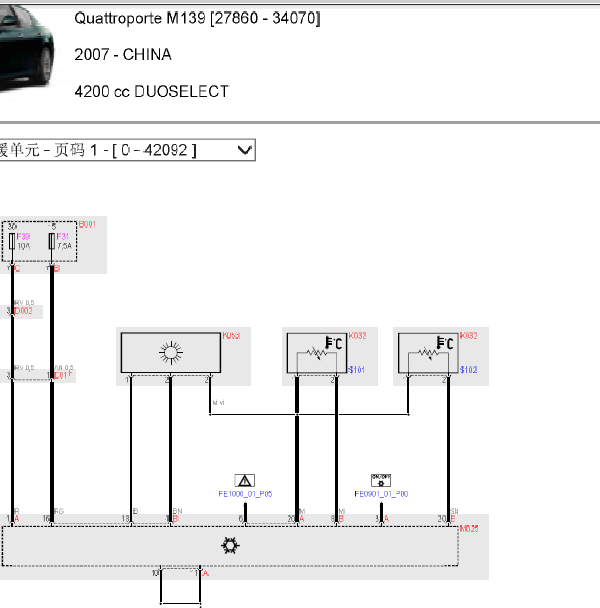
Task: Click the A/C snowflake unit symbol
Action: (230, 546)
